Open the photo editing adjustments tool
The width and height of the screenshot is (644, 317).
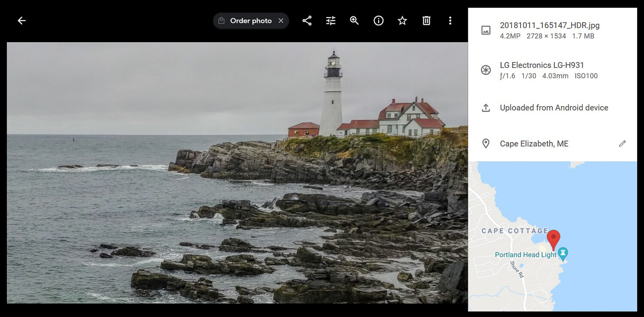point(330,20)
